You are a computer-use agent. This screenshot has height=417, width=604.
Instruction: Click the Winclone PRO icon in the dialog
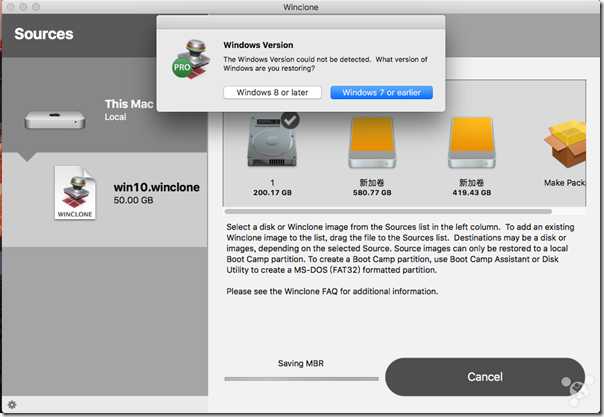pos(191,59)
